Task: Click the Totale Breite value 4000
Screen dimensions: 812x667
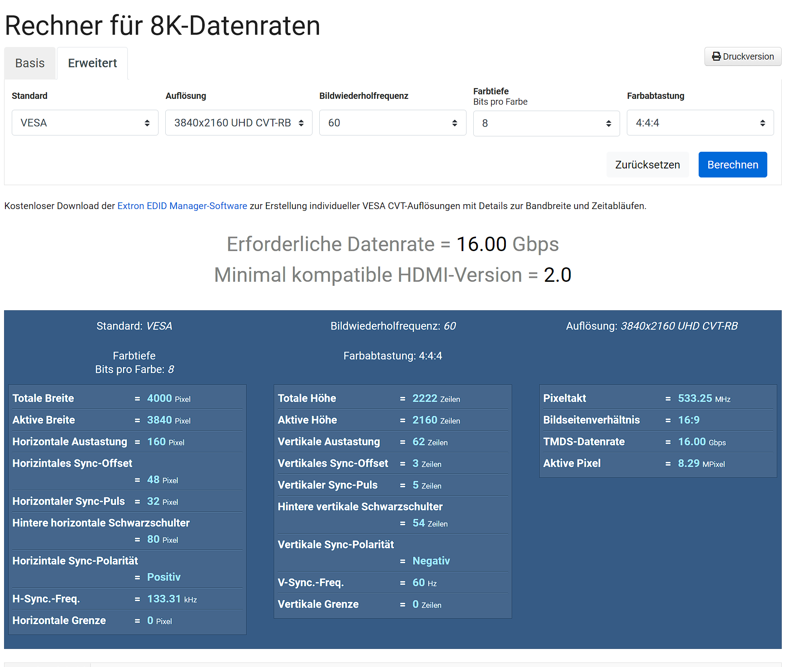Action: [x=159, y=398]
